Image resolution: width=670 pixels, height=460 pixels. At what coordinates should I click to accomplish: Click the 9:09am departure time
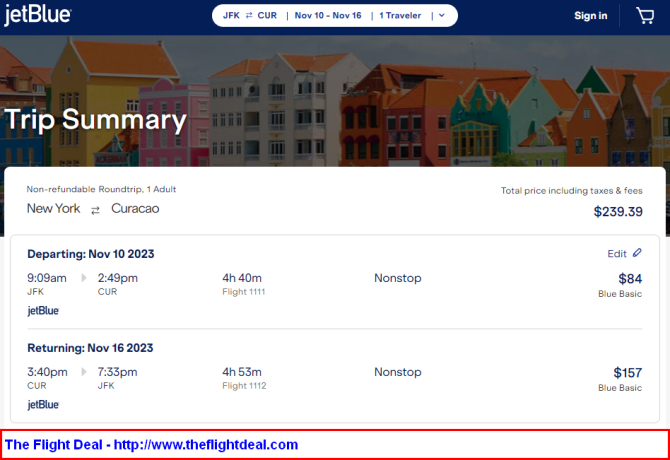(47, 278)
